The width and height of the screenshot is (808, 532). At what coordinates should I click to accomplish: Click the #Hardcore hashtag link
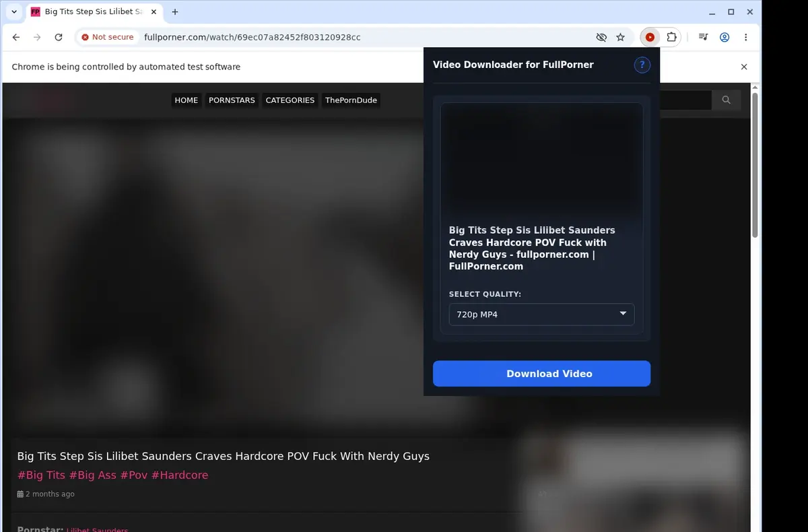point(179,475)
